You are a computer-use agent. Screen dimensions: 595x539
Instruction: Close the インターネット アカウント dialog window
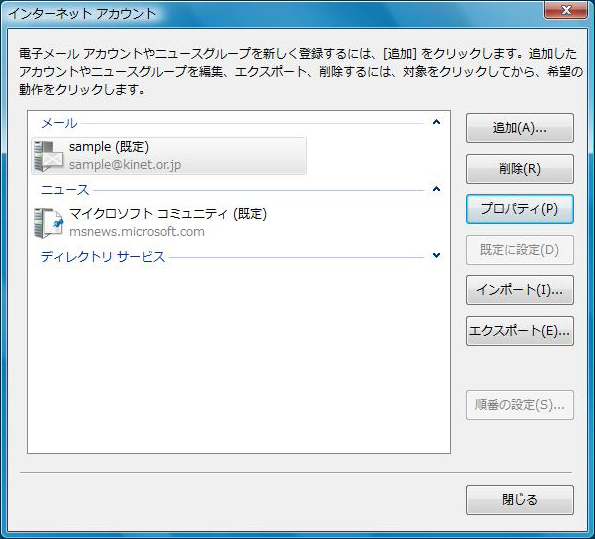pos(566,9)
